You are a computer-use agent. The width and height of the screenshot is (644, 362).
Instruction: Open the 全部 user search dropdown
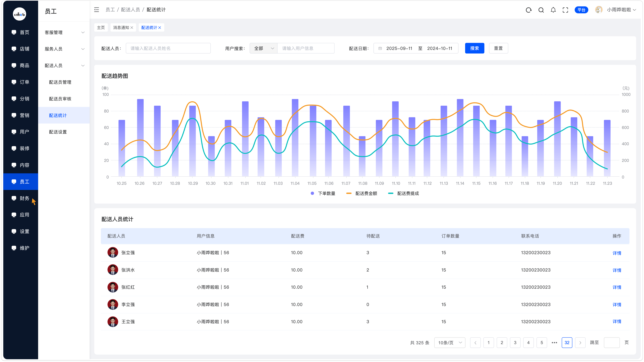pos(264,48)
